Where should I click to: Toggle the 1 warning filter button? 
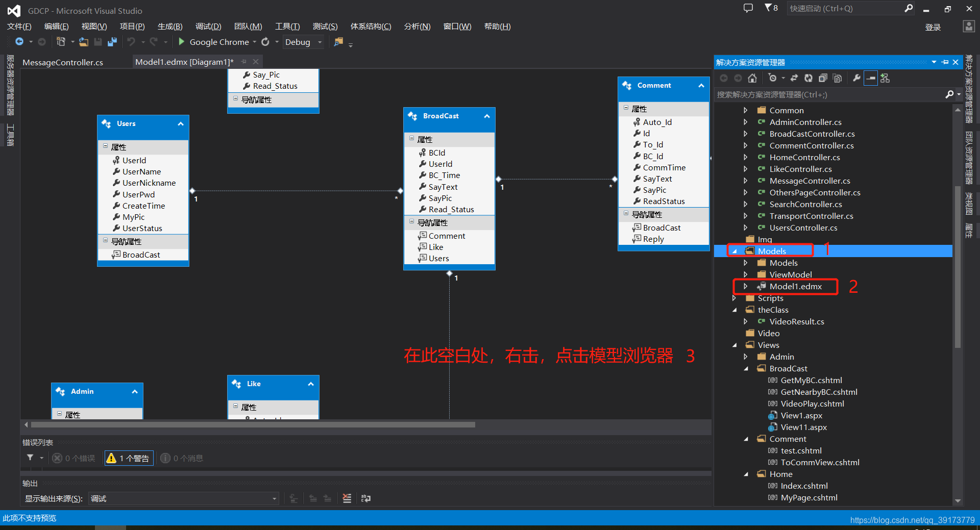tap(129, 458)
